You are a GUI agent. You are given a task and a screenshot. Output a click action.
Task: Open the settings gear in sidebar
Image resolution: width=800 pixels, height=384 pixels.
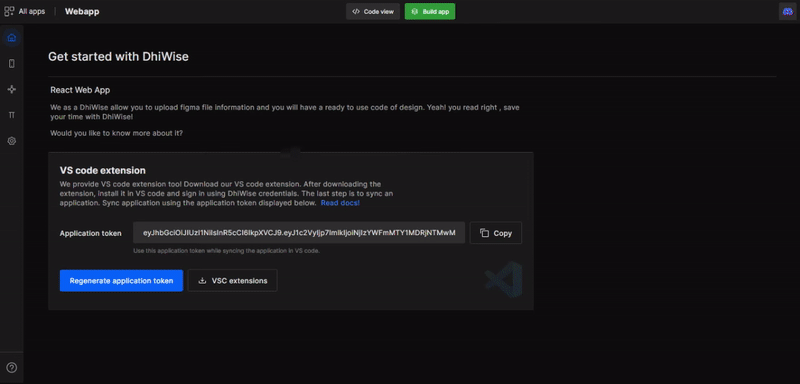[12, 141]
